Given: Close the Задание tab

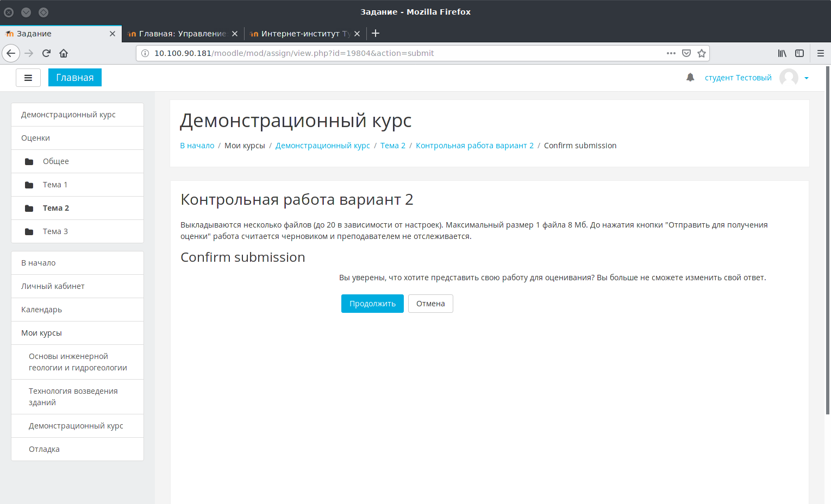Looking at the screenshot, I should click(x=113, y=34).
